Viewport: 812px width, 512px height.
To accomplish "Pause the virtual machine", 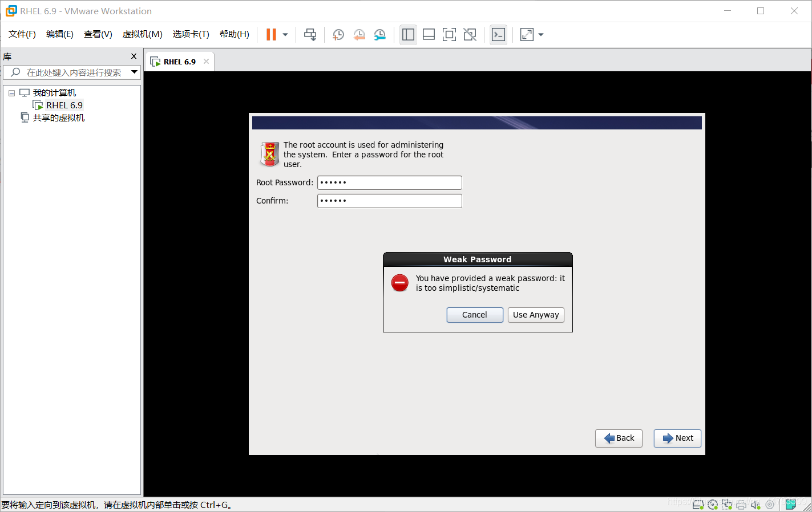I will click(x=271, y=35).
